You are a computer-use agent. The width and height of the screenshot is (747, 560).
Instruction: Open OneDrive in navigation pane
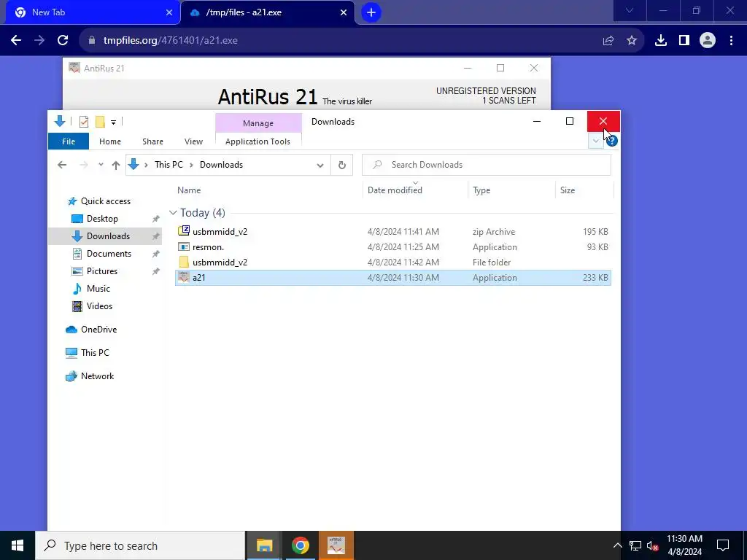click(98, 330)
